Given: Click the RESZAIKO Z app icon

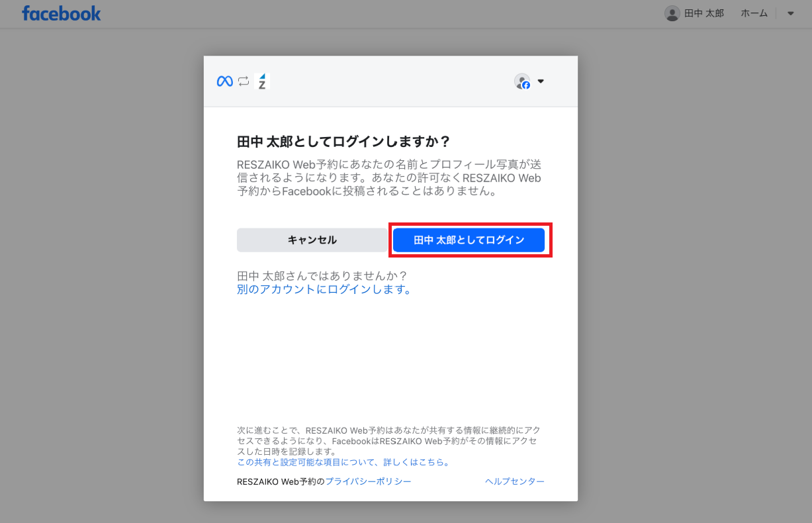Looking at the screenshot, I should pos(262,81).
